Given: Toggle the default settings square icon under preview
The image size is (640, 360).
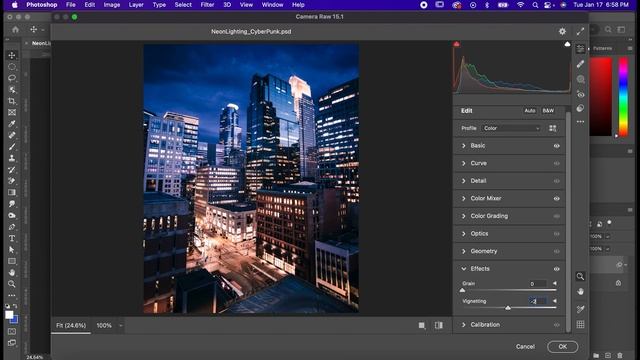Looking at the screenshot, I should 422,325.
